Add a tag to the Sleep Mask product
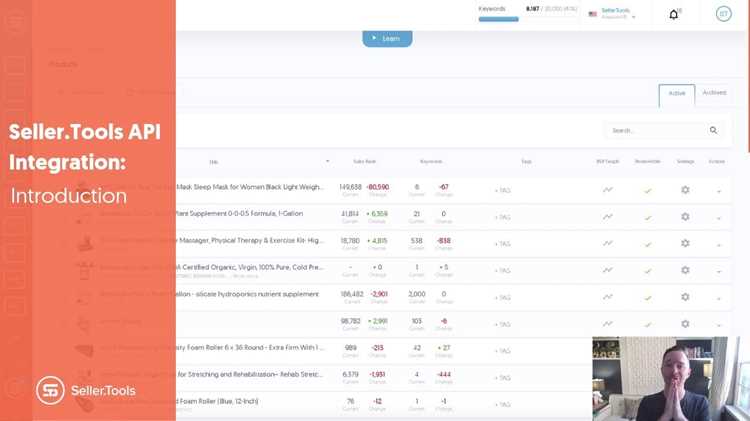 click(502, 190)
